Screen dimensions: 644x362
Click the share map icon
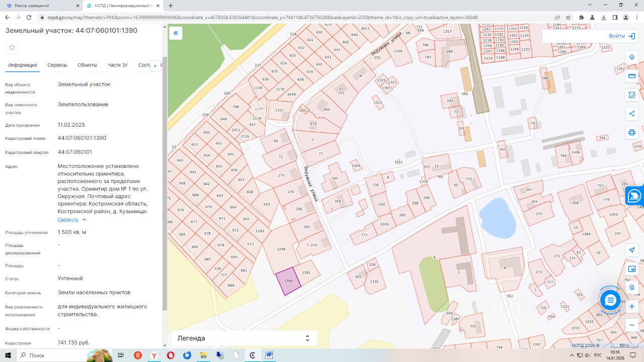[632, 114]
